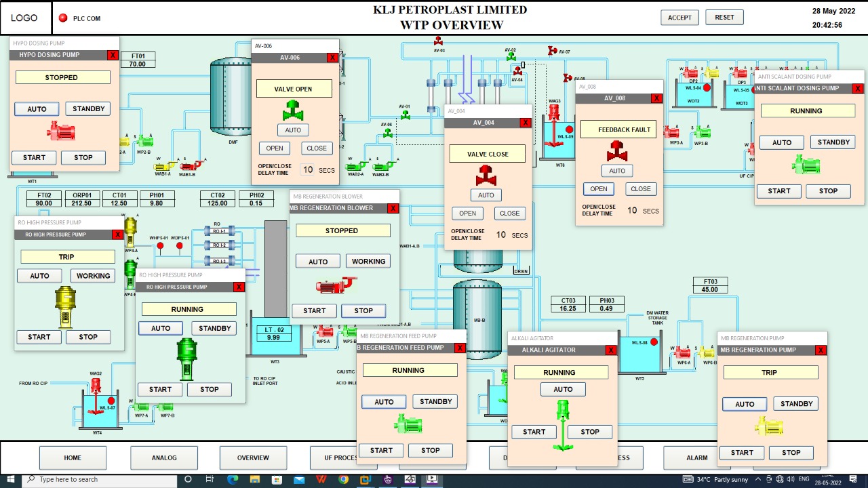Set Hypo Dosing Pump to STANDBY

coord(88,108)
